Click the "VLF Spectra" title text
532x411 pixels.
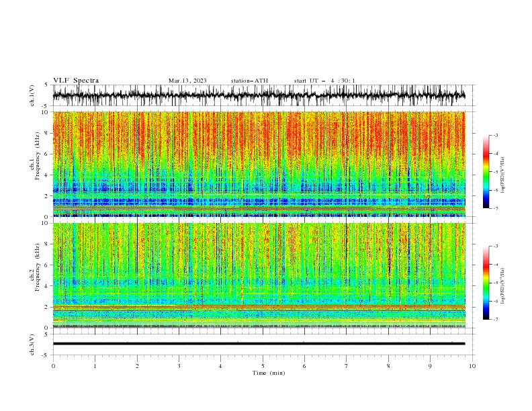pos(76,81)
